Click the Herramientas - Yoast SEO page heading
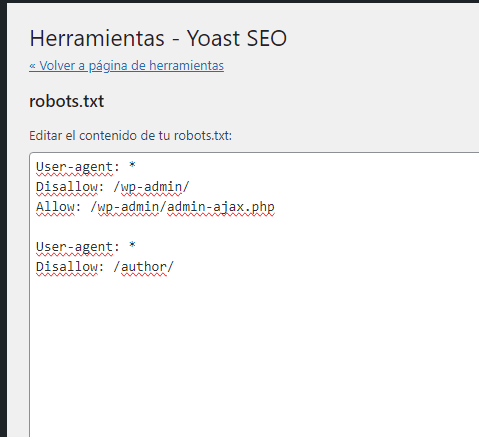Viewport: 479px width, 437px height. point(158,38)
